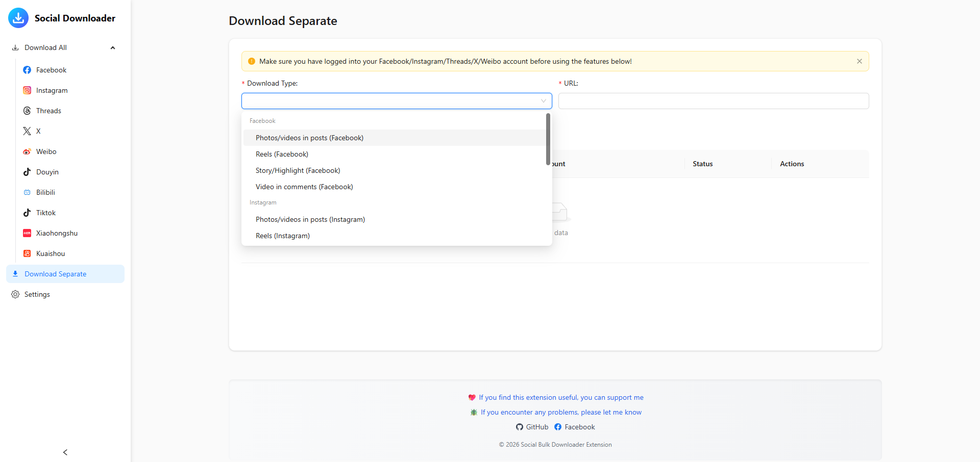The height and width of the screenshot is (462, 980).
Task: Open Threads from the sidebar icon
Action: pyautogui.click(x=27, y=111)
